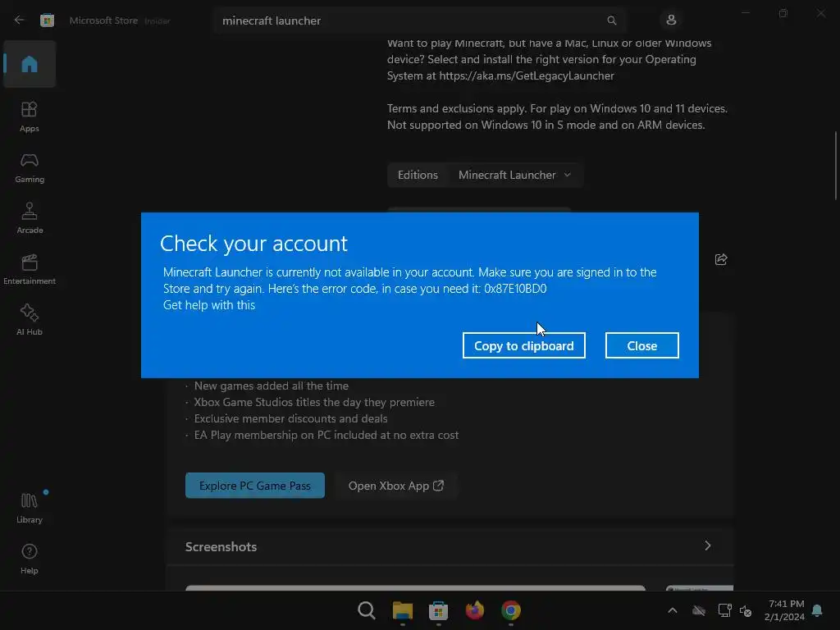
Task: Launch Firefox from taskbar
Action: click(x=475, y=610)
